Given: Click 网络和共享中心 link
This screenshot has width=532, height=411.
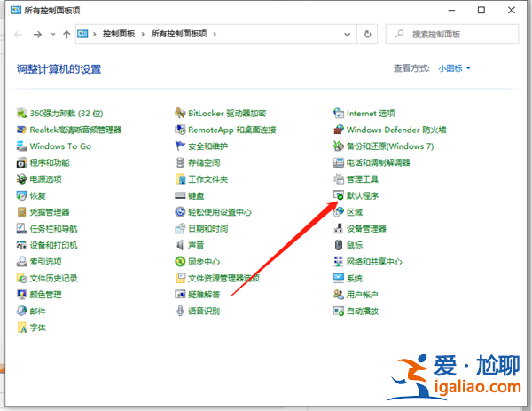Looking at the screenshot, I should click(x=374, y=262).
